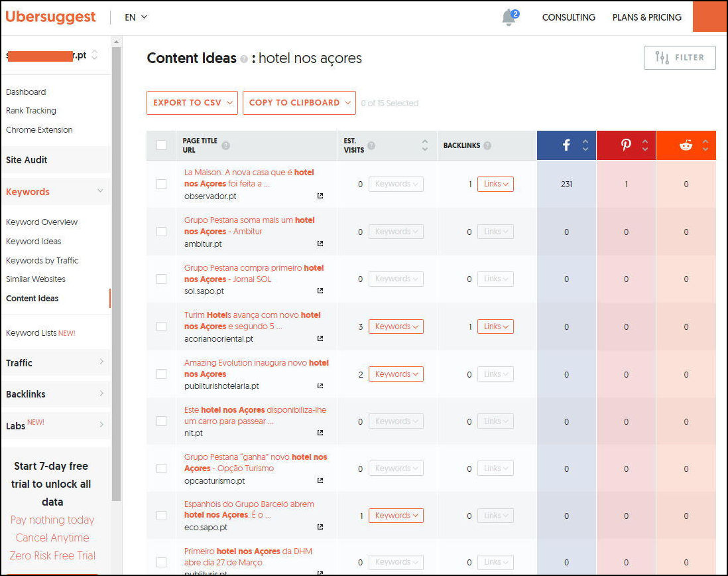The width and height of the screenshot is (728, 576).
Task: Click the Facebook count 231 cell
Action: coord(566,184)
